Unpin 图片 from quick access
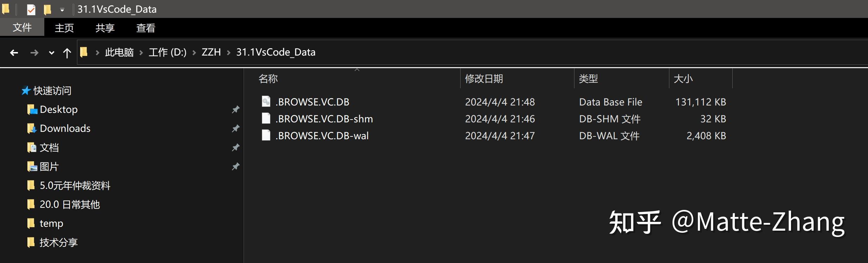This screenshot has height=263, width=868. 236,167
